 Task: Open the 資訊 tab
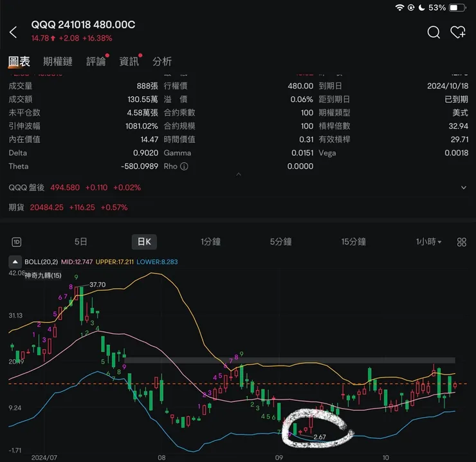tap(129, 61)
